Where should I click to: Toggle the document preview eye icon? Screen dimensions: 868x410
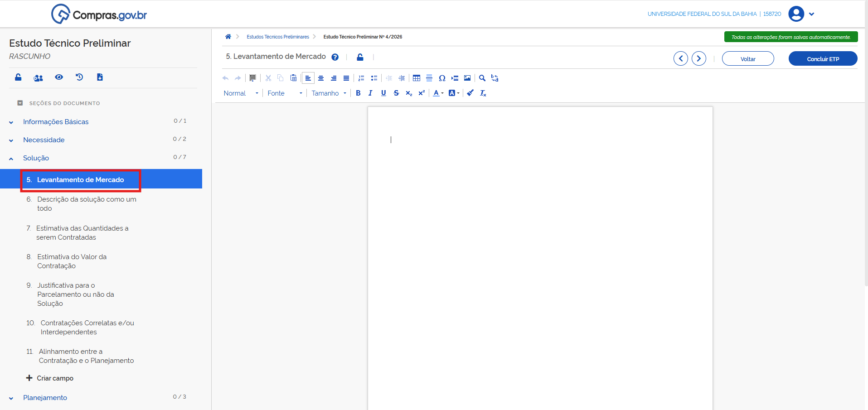coord(59,77)
